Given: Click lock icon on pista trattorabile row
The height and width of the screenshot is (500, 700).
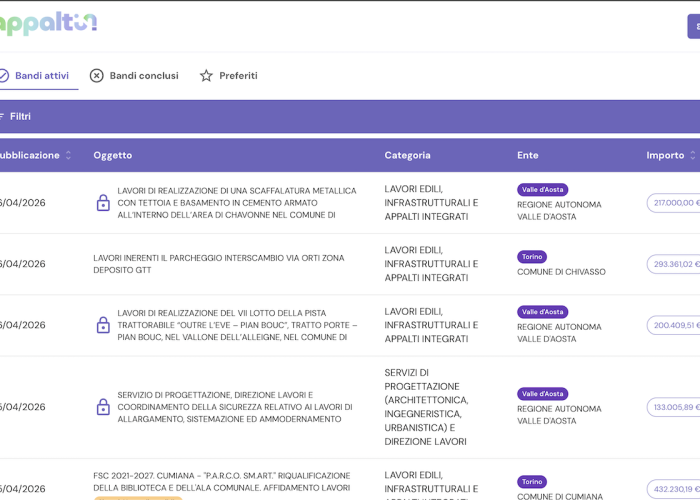Looking at the screenshot, I should point(103,325).
